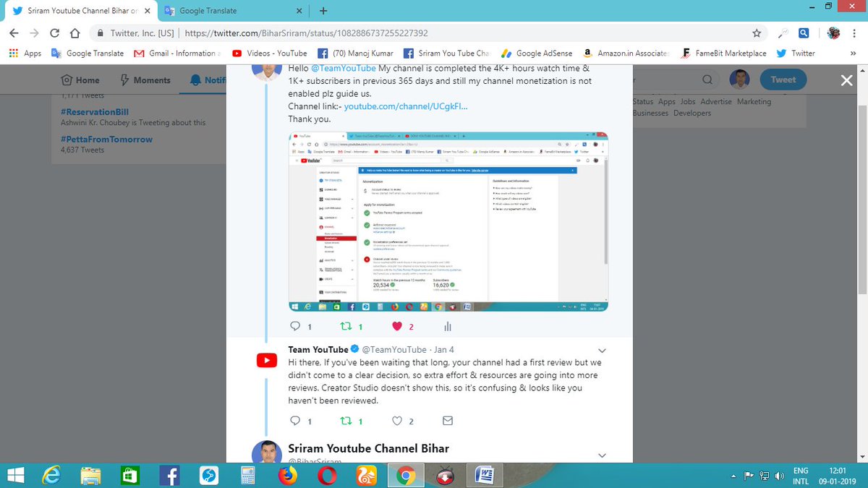Open Team YouTube's red avatar

[x=266, y=360]
